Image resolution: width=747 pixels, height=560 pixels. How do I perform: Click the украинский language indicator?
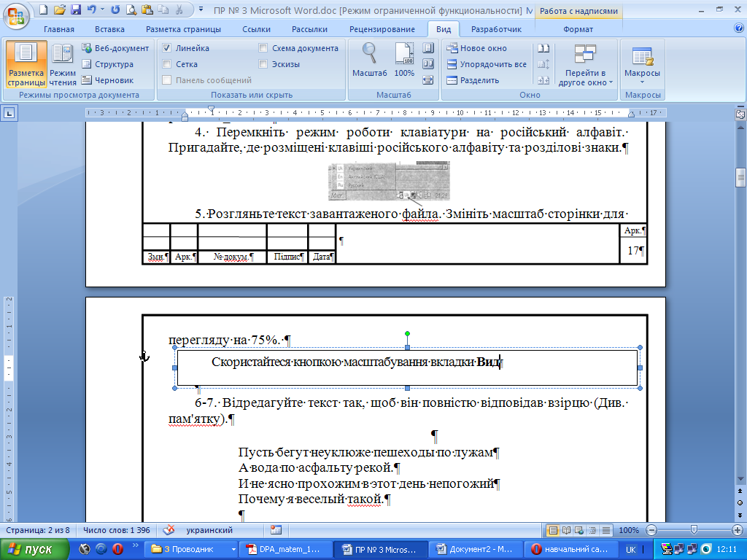click(x=209, y=530)
